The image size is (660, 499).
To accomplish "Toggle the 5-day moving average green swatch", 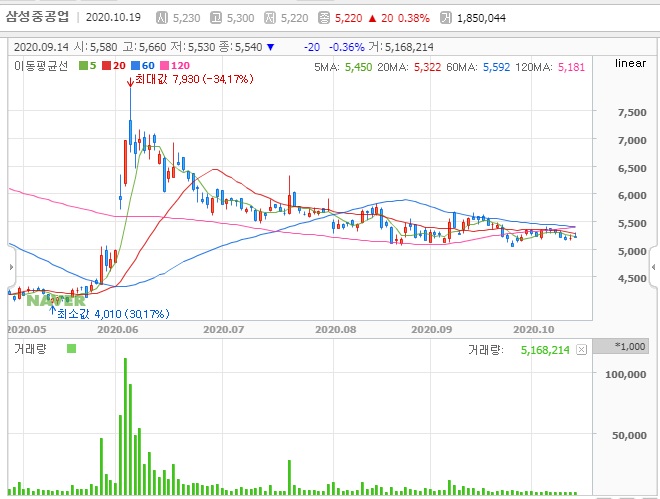I will point(83,66).
